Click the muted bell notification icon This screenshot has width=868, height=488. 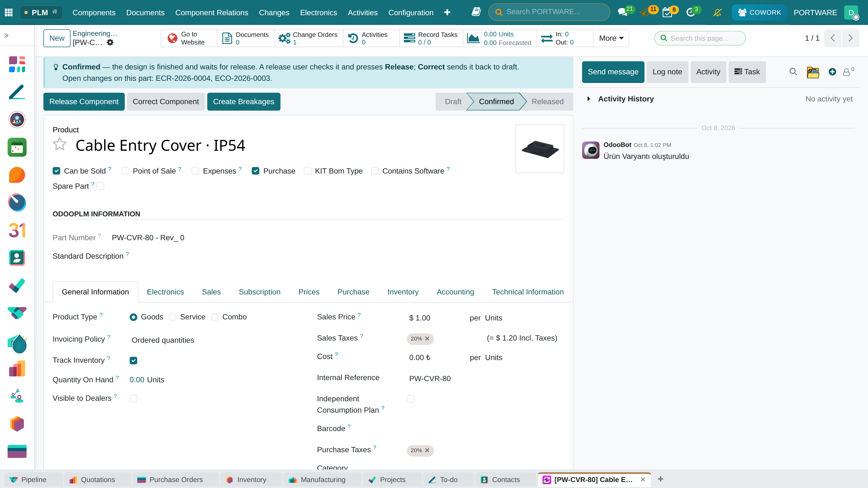pos(717,12)
